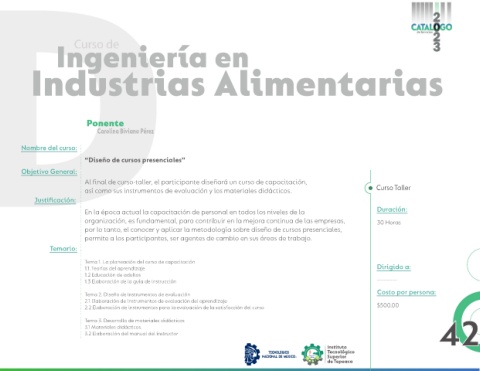Image resolution: width=480 pixels, height=371 pixels.
Task: Click the page number 42
Action: pyautogui.click(x=459, y=334)
